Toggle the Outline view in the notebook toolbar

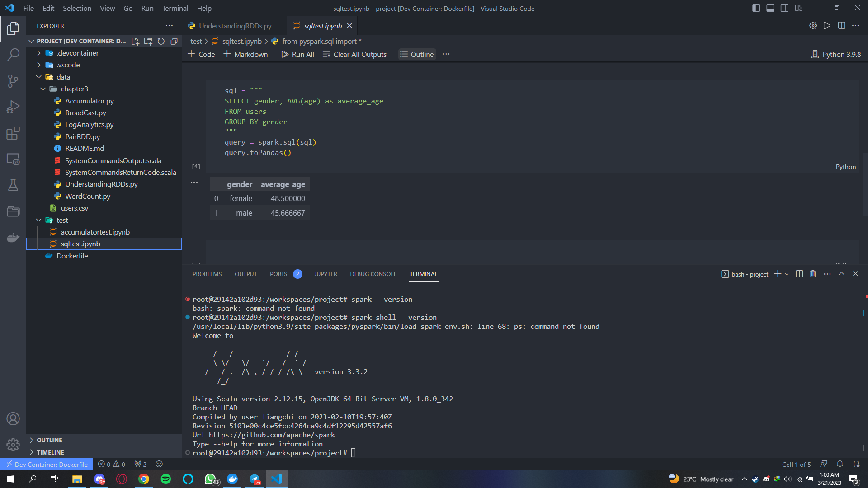pyautogui.click(x=416, y=54)
